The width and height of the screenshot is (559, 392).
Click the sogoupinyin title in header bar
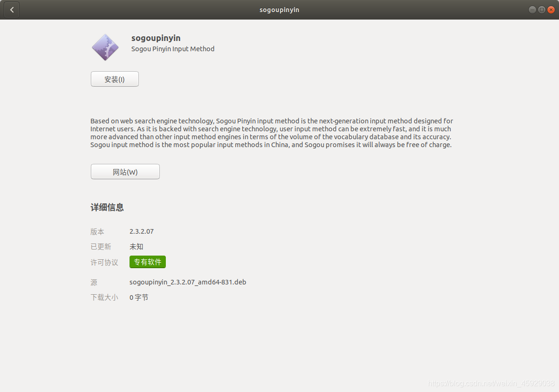[279, 10]
